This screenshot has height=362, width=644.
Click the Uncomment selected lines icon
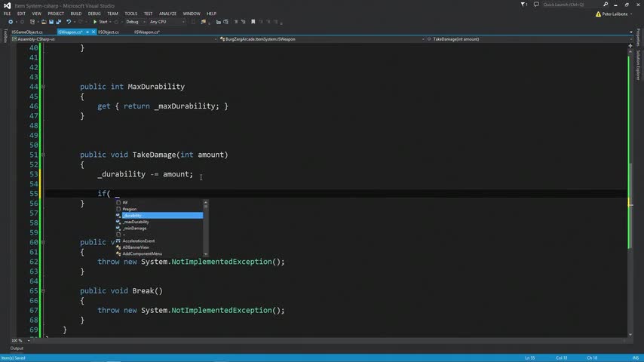click(243, 22)
